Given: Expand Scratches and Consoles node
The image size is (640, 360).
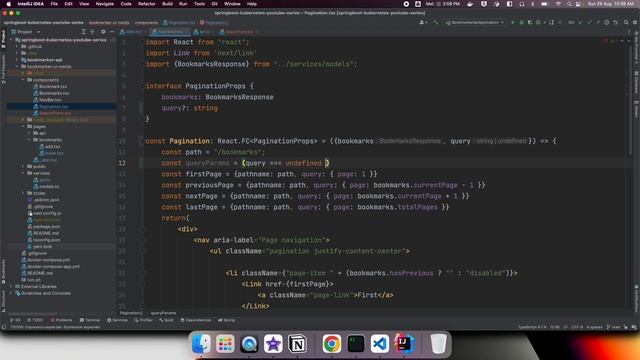Looking at the screenshot, I should (11, 293).
